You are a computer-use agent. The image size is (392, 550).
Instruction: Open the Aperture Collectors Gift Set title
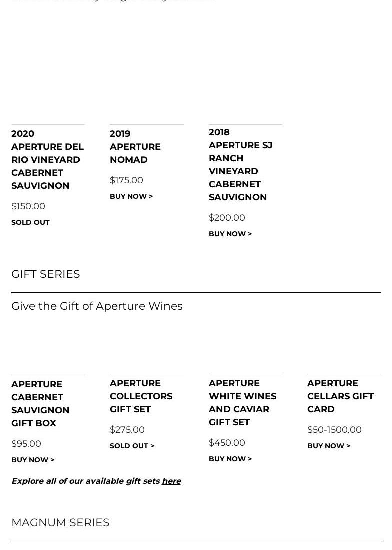(x=141, y=396)
